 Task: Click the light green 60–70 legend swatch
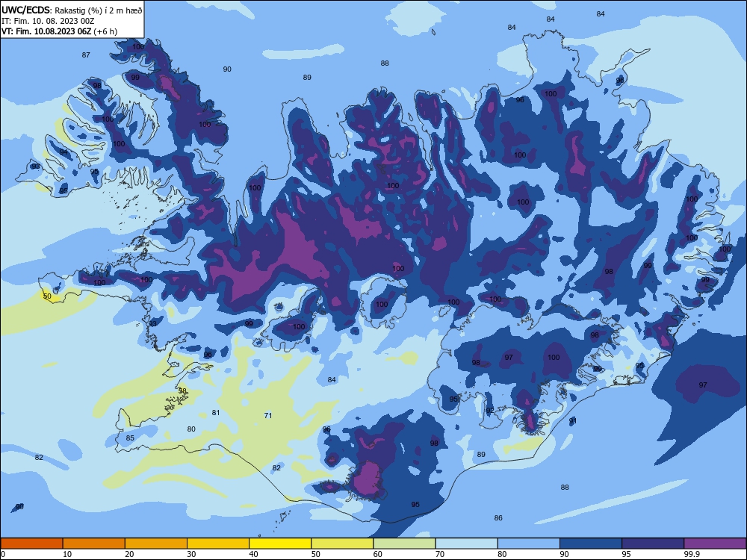[x=404, y=544]
